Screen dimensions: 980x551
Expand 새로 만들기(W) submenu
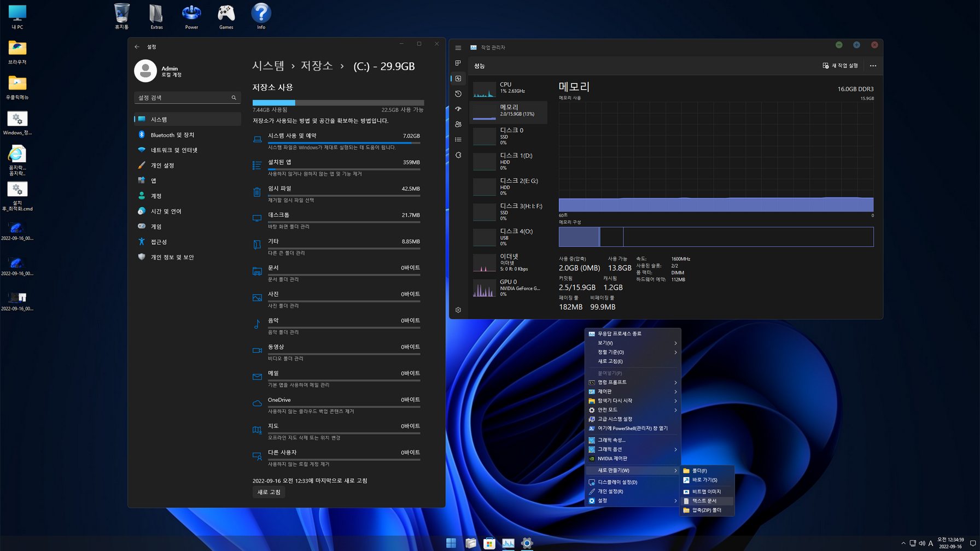coord(633,470)
